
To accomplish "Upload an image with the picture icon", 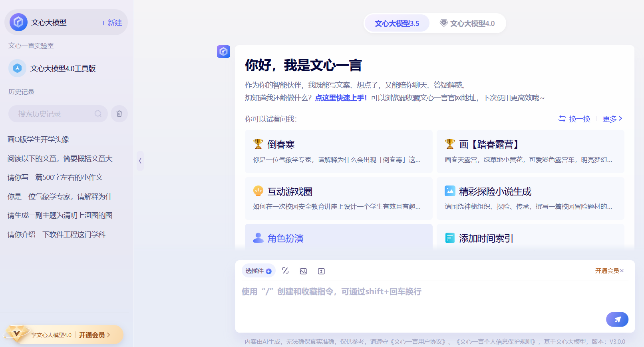I will click(303, 271).
